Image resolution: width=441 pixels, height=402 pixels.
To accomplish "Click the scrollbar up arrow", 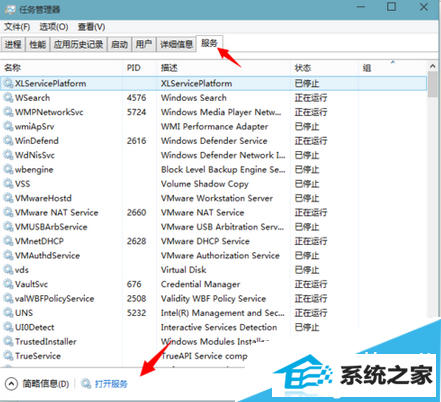I will [x=433, y=66].
